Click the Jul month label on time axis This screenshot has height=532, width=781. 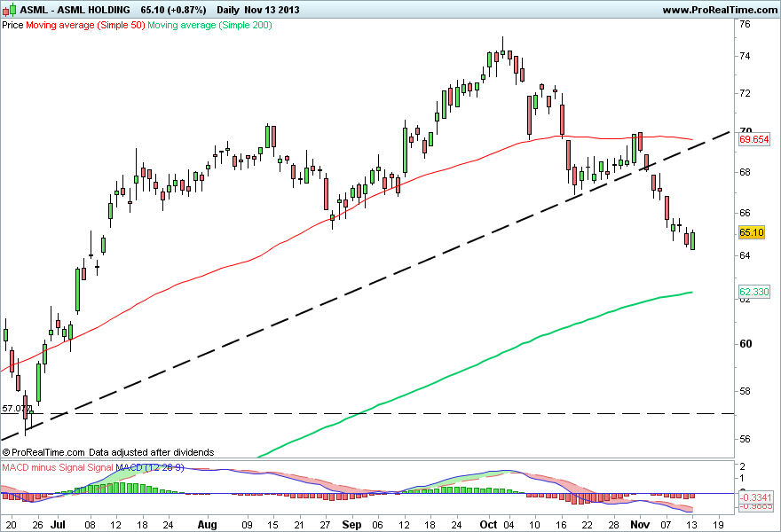[58, 525]
